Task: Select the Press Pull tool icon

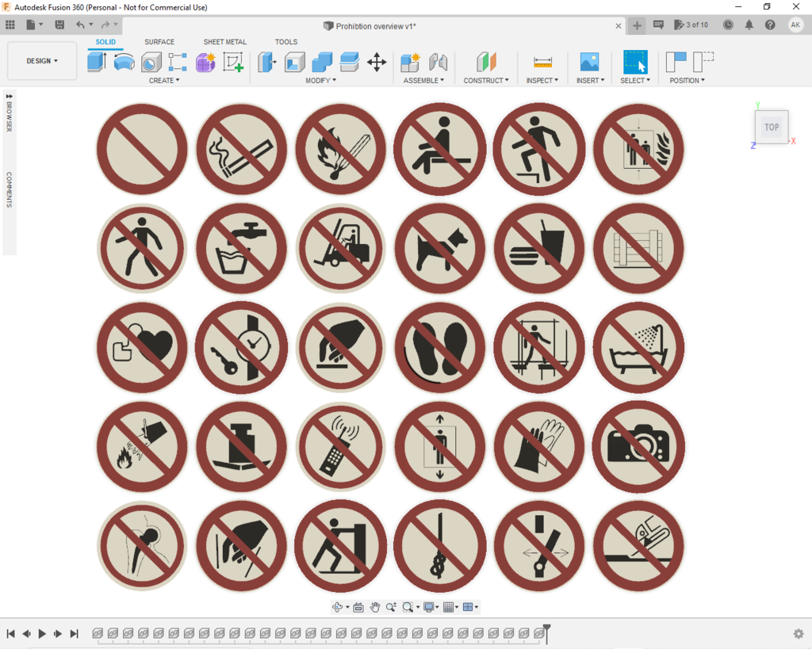Action: point(267,62)
